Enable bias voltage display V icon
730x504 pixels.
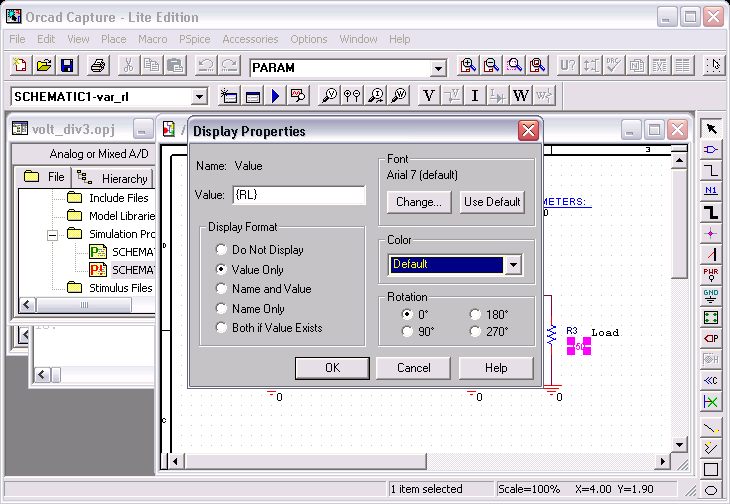tap(429, 96)
